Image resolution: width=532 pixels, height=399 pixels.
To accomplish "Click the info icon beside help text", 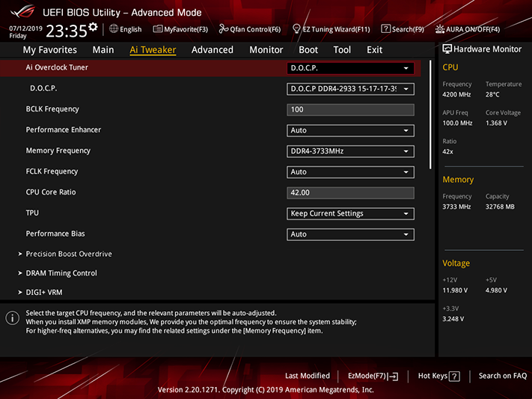I will point(13,318).
